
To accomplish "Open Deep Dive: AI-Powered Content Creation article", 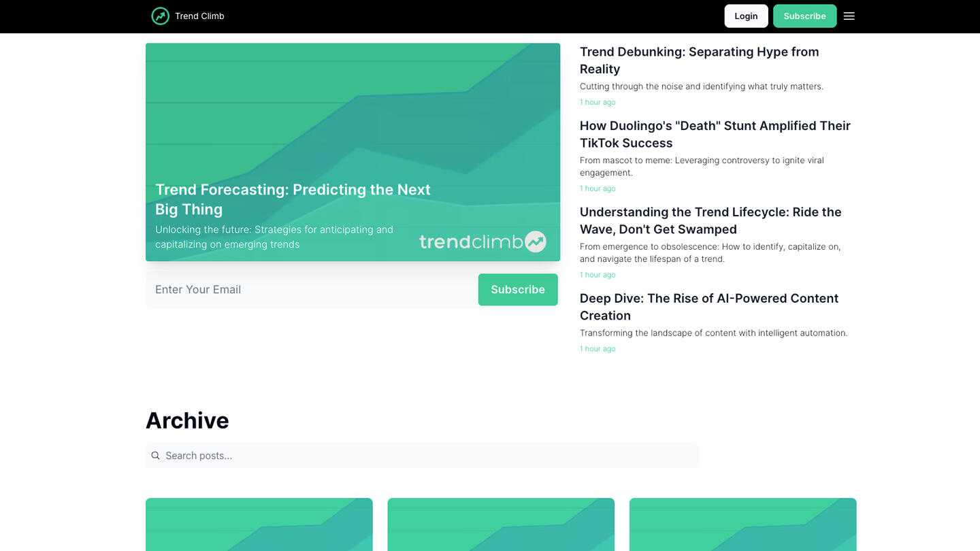I will coord(708,307).
